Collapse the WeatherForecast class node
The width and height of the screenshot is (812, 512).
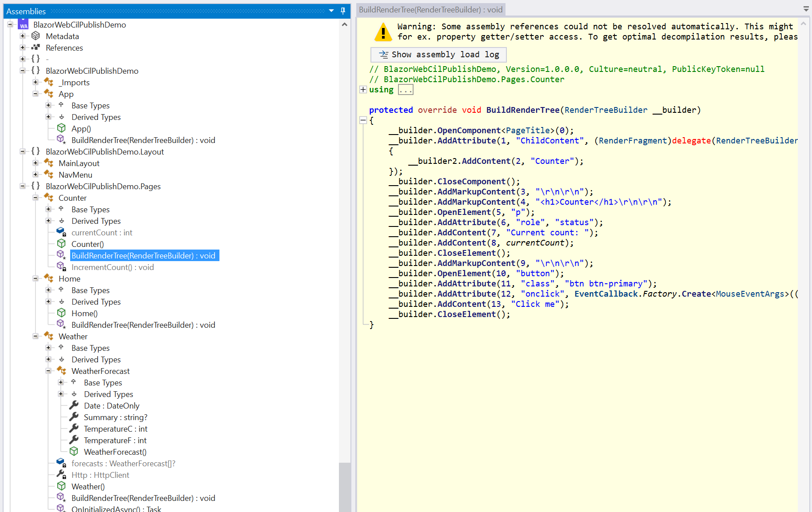pyautogui.click(x=48, y=371)
